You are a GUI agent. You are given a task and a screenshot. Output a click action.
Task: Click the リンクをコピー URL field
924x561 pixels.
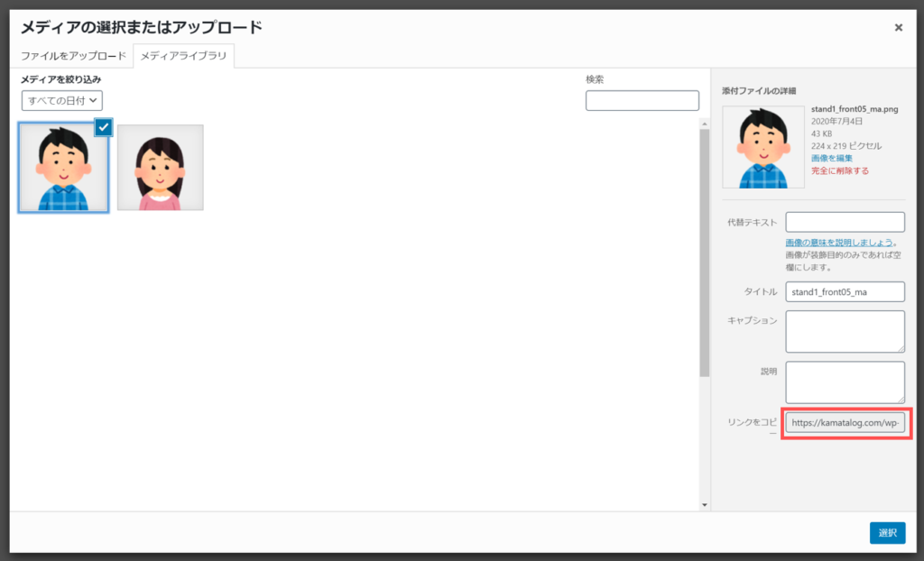pos(845,422)
